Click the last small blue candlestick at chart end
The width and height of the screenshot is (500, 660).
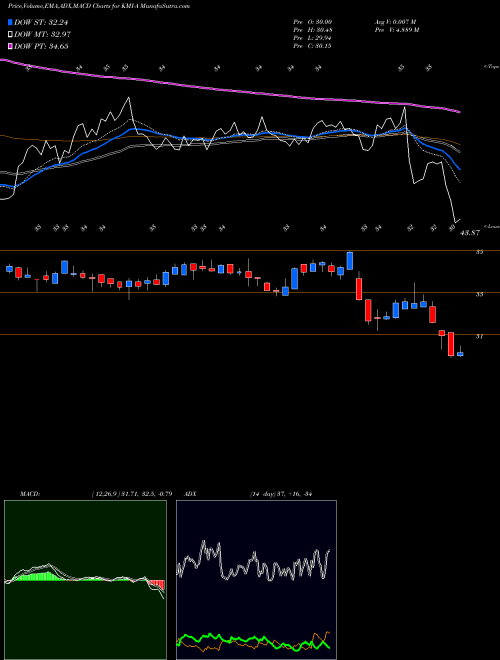click(x=460, y=354)
